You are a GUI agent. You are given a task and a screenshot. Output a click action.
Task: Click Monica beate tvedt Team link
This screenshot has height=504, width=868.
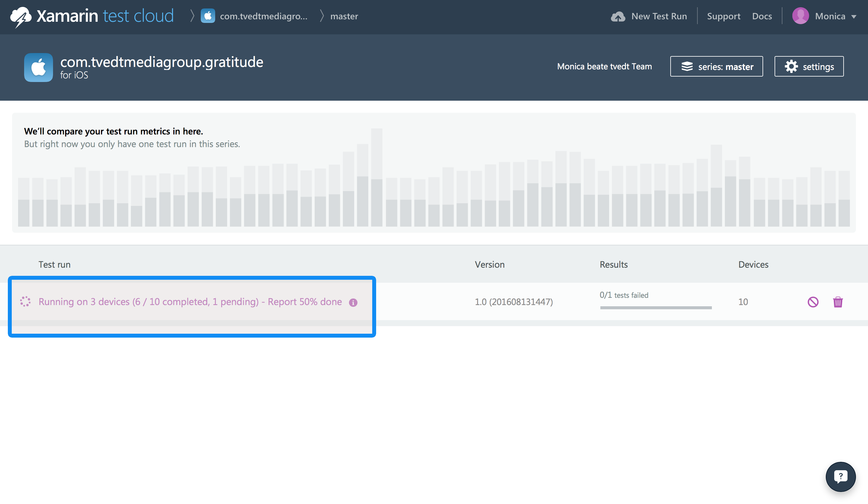point(605,67)
